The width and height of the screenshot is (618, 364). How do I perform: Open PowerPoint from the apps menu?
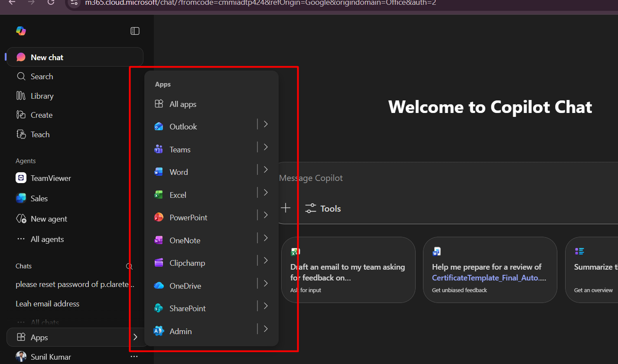[188, 218]
